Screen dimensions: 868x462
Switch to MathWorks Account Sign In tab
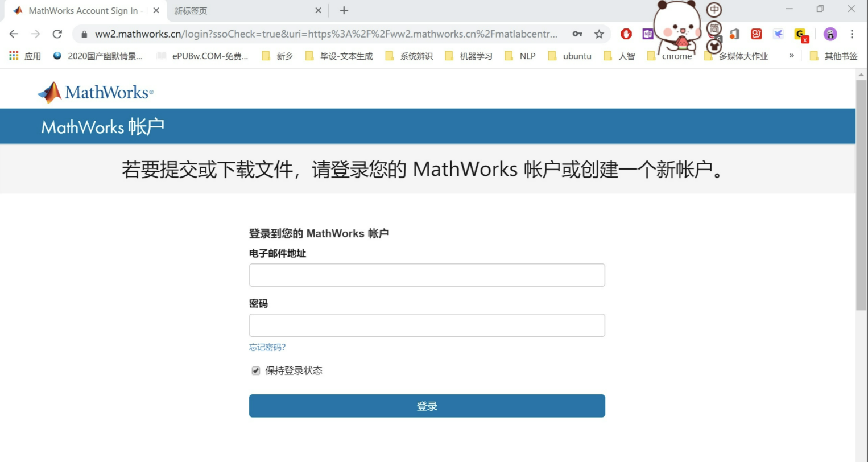(85, 11)
